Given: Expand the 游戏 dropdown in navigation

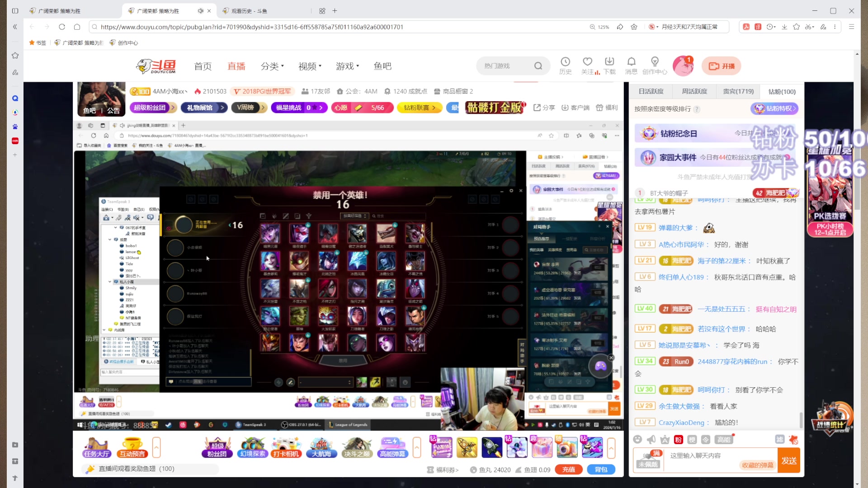Looking at the screenshot, I should pos(347,66).
